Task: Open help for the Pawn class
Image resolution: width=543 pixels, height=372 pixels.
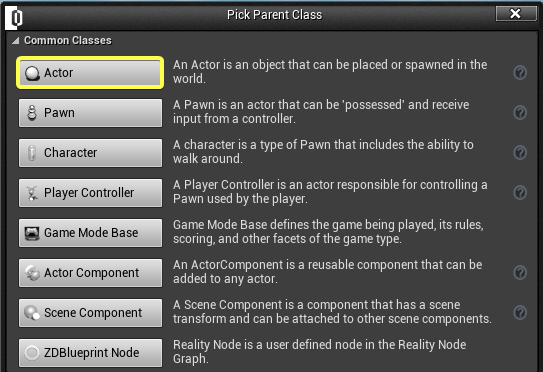Action: click(520, 113)
